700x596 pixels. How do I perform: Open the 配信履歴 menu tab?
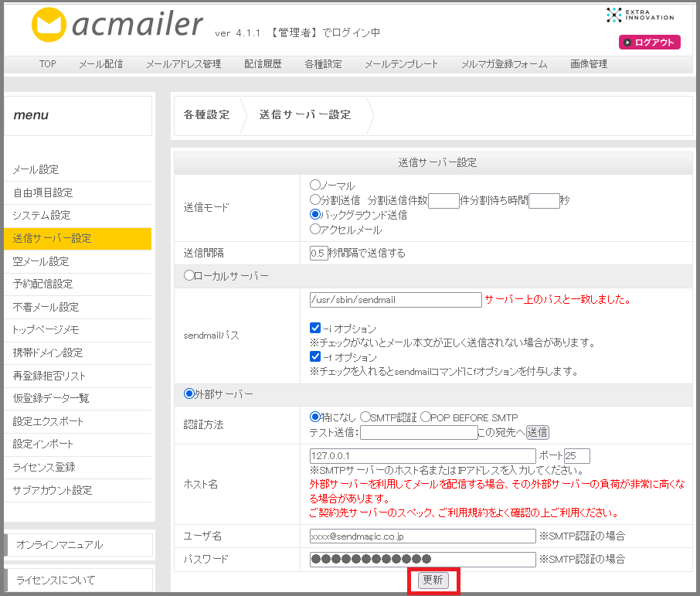pos(263,64)
